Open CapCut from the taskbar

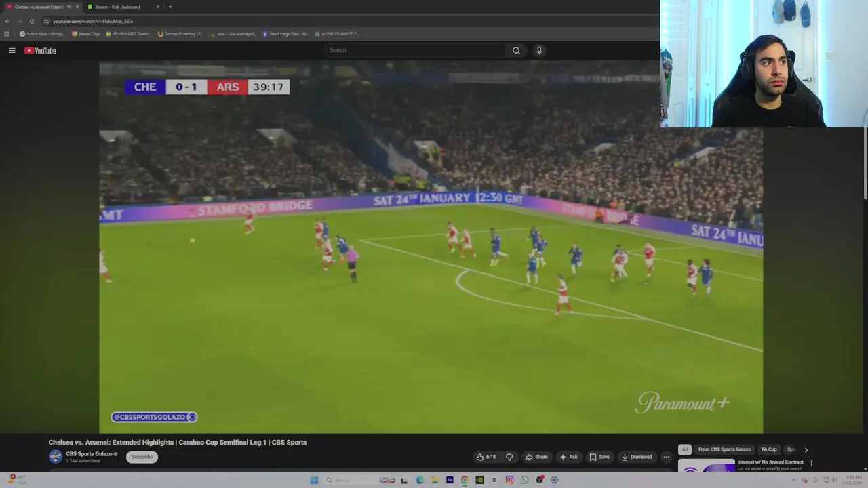(x=494, y=480)
